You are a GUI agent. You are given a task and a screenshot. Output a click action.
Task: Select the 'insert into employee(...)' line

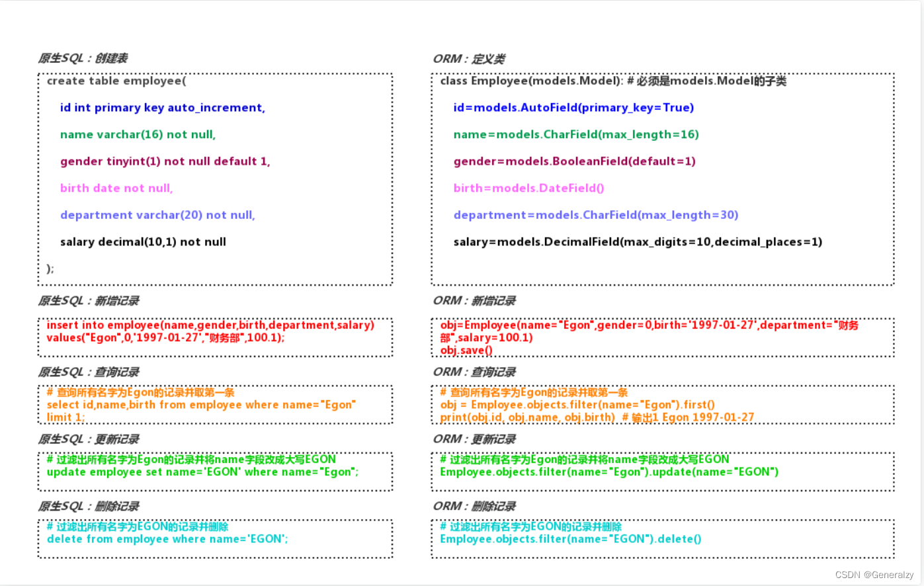click(210, 325)
